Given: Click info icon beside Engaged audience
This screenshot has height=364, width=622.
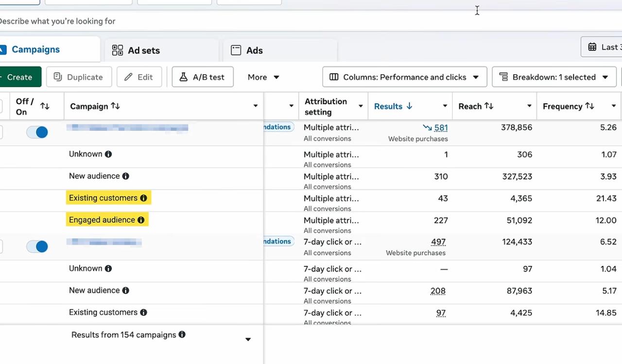Looking at the screenshot, I should click(x=141, y=220).
